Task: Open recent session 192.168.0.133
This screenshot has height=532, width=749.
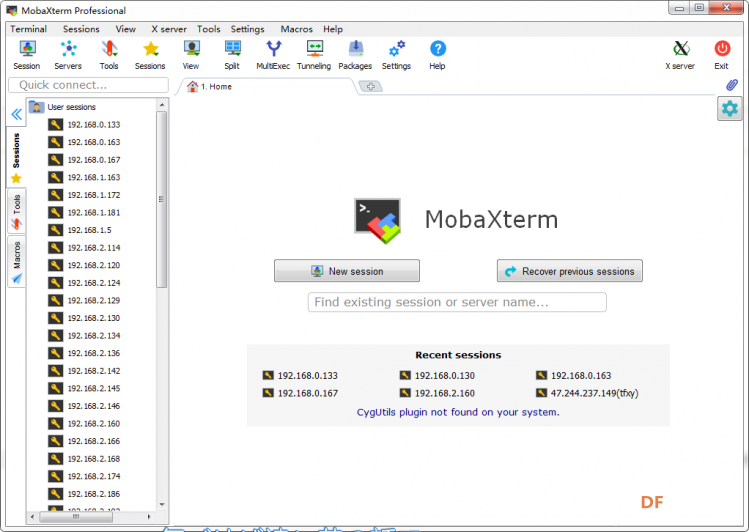Action: [300, 376]
